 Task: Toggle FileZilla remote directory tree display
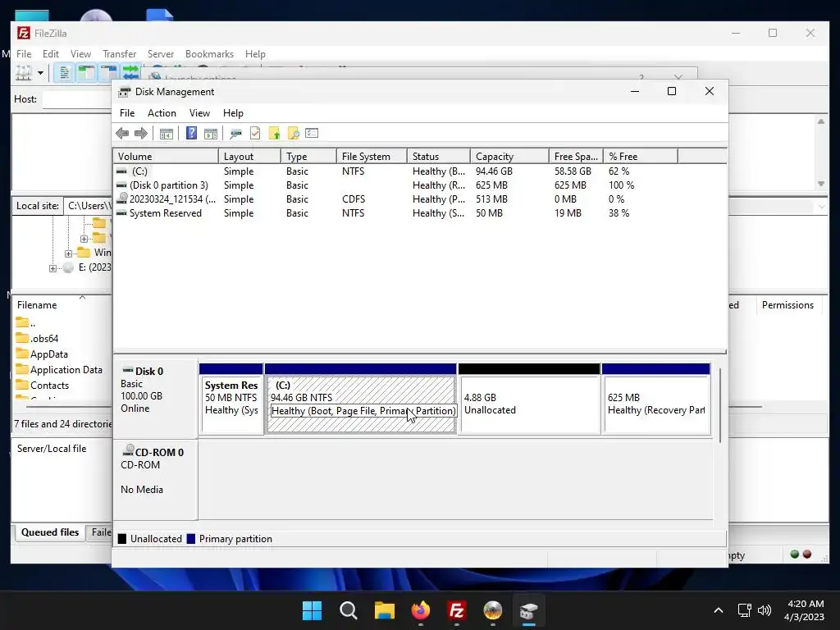108,72
